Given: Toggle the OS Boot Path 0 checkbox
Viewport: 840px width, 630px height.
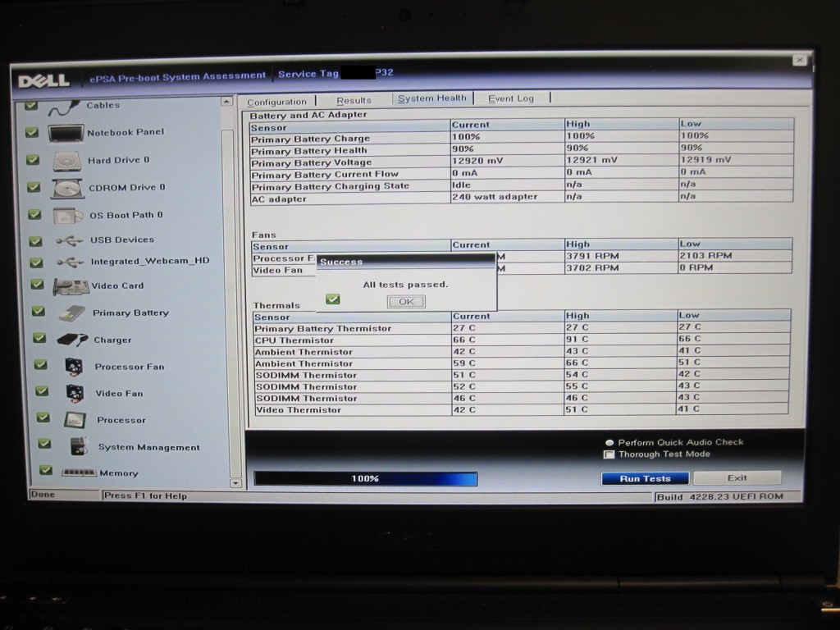Looking at the screenshot, I should click(x=34, y=214).
